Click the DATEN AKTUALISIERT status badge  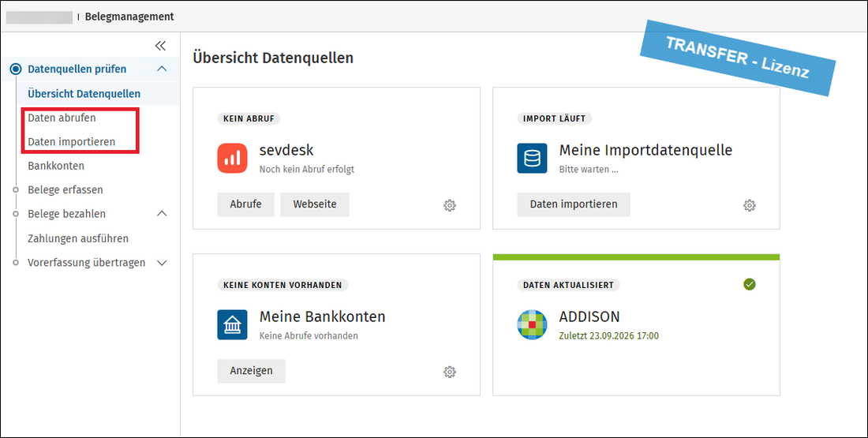pyautogui.click(x=568, y=285)
